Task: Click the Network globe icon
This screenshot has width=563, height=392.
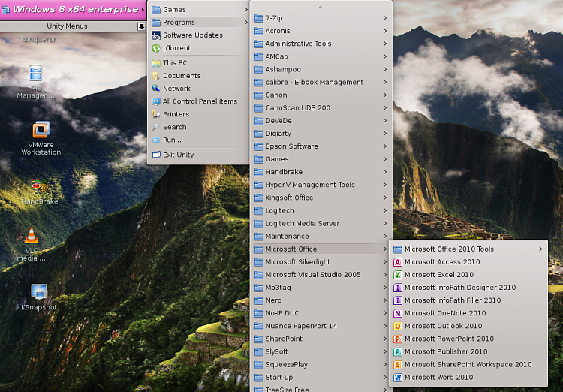Action: click(156, 89)
